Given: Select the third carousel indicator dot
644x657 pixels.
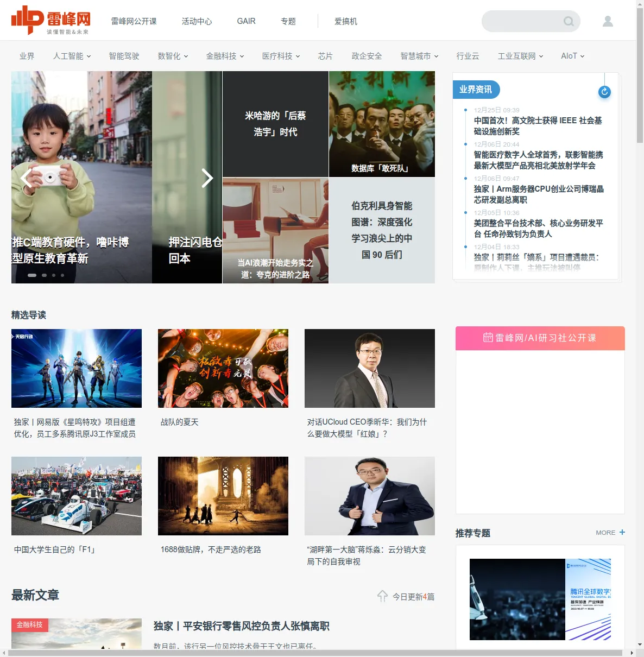Looking at the screenshot, I should [53, 275].
